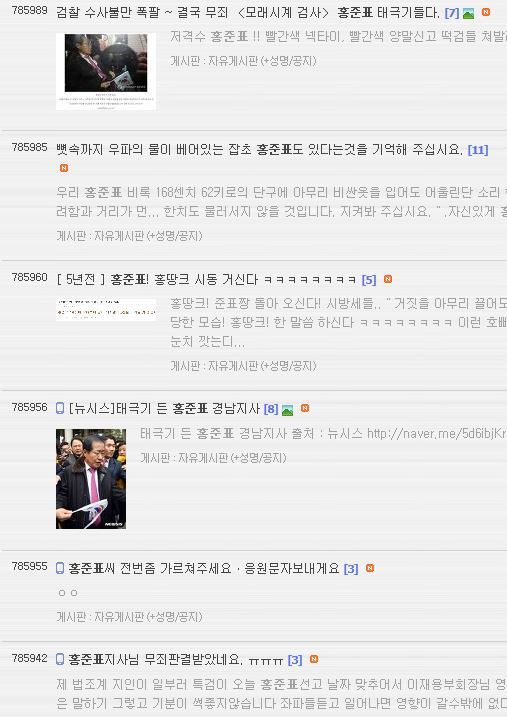This screenshot has width=507, height=717.
Task: Open comment count [8] on post 785956
Action: click(x=271, y=409)
